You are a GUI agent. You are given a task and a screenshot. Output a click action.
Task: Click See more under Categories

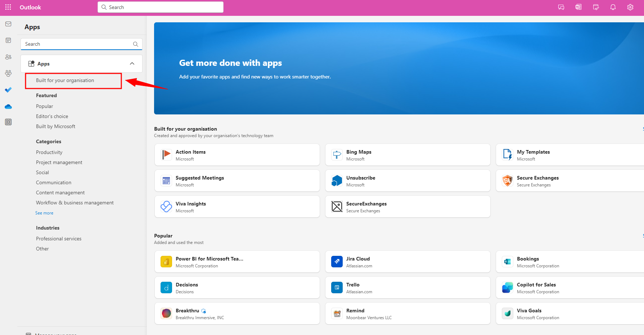tap(44, 213)
